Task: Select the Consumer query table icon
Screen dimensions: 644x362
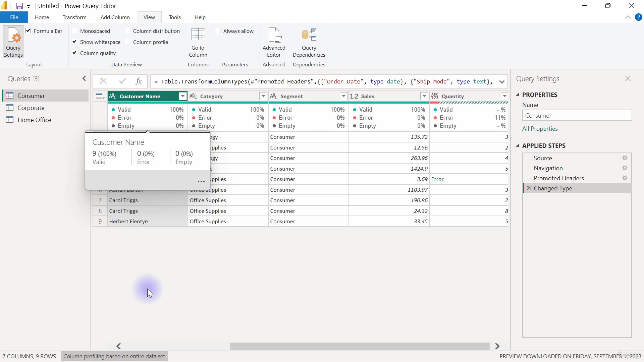Action: pos(10,96)
